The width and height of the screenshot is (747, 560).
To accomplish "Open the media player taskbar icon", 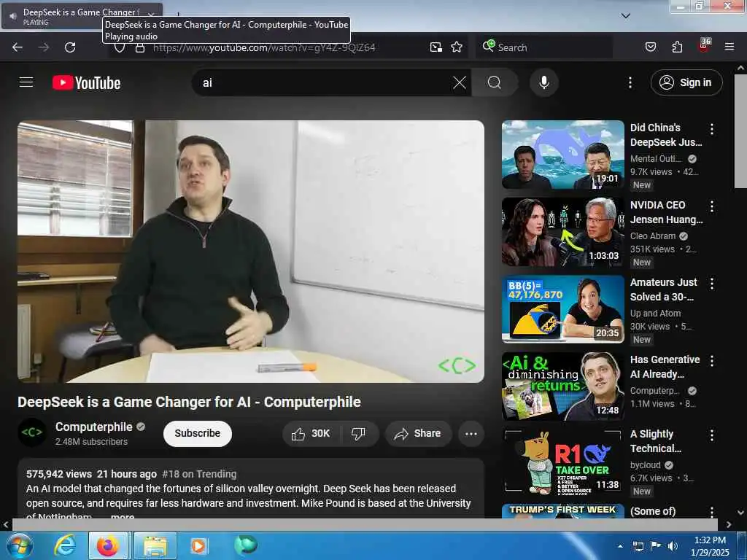I will click(198, 545).
